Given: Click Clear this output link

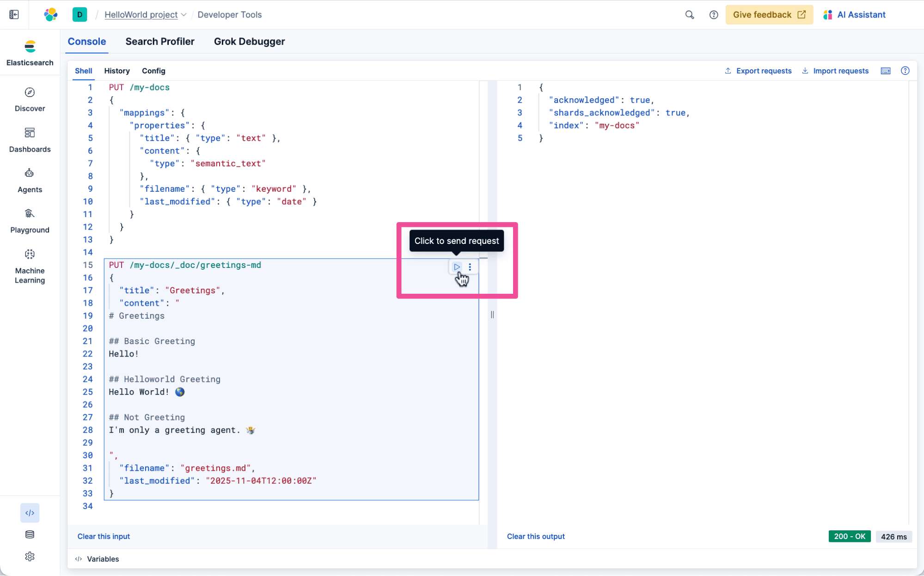Looking at the screenshot, I should click(x=535, y=536).
